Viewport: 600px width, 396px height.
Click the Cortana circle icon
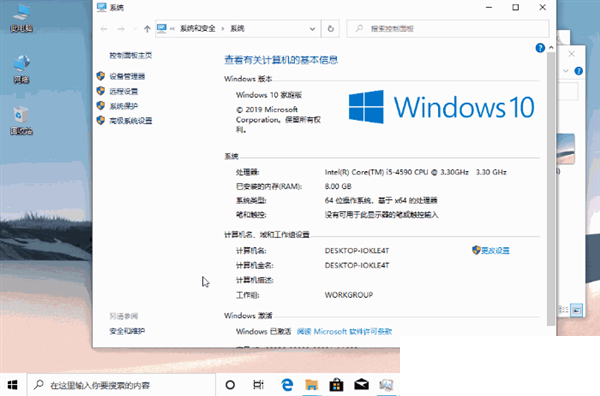230,385
